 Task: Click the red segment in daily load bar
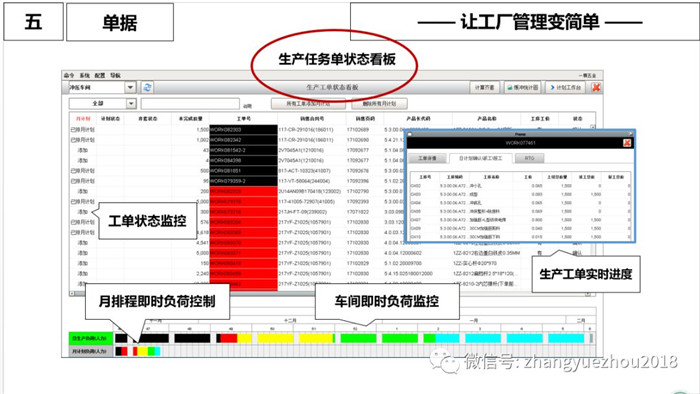pyautogui.click(x=229, y=338)
